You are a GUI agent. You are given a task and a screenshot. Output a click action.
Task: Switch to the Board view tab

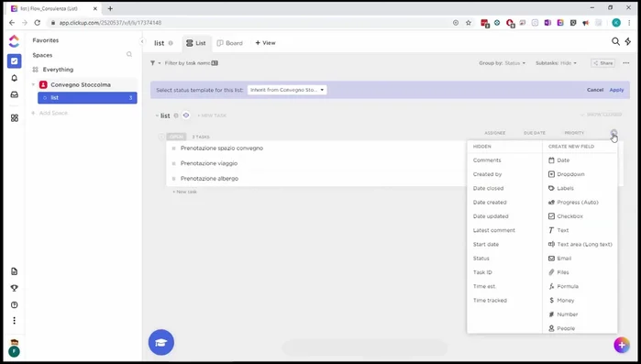pyautogui.click(x=230, y=43)
